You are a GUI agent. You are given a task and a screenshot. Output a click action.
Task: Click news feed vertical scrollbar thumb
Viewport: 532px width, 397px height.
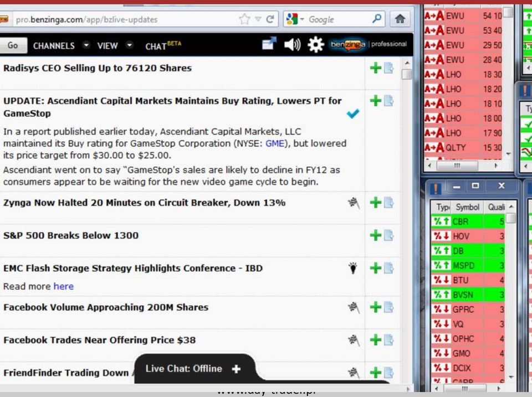tap(406, 74)
